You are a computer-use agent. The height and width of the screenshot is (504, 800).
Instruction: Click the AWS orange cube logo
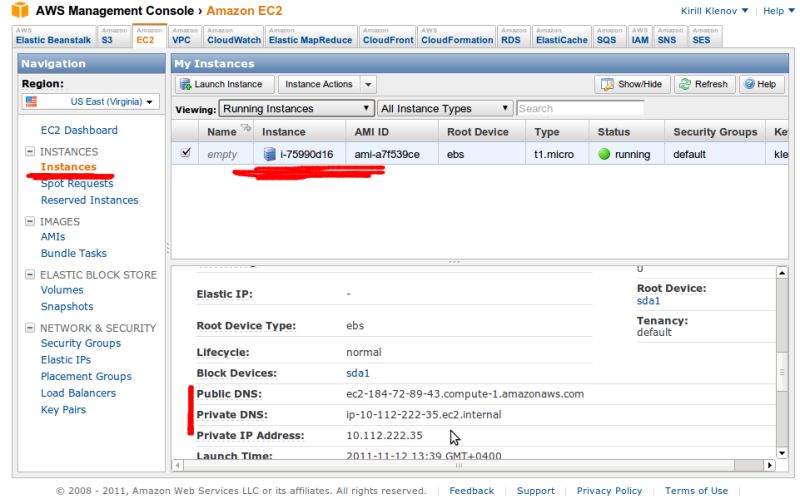(x=20, y=10)
